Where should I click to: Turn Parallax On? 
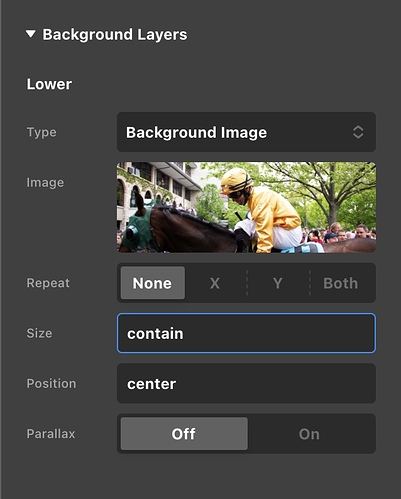[309, 434]
